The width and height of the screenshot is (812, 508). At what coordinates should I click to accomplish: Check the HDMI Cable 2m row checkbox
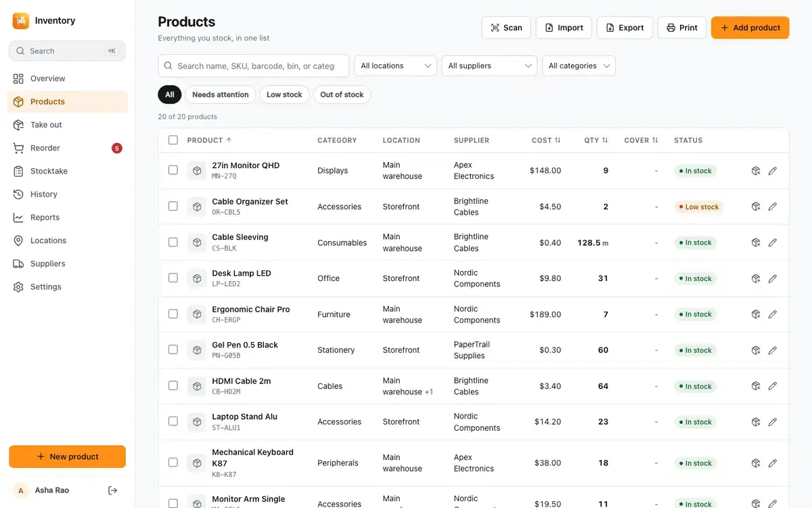(x=173, y=385)
